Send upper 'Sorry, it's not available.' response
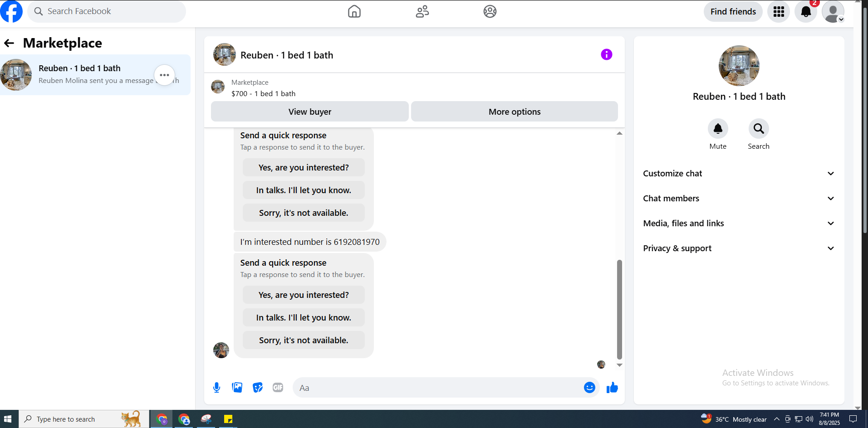 (x=304, y=213)
